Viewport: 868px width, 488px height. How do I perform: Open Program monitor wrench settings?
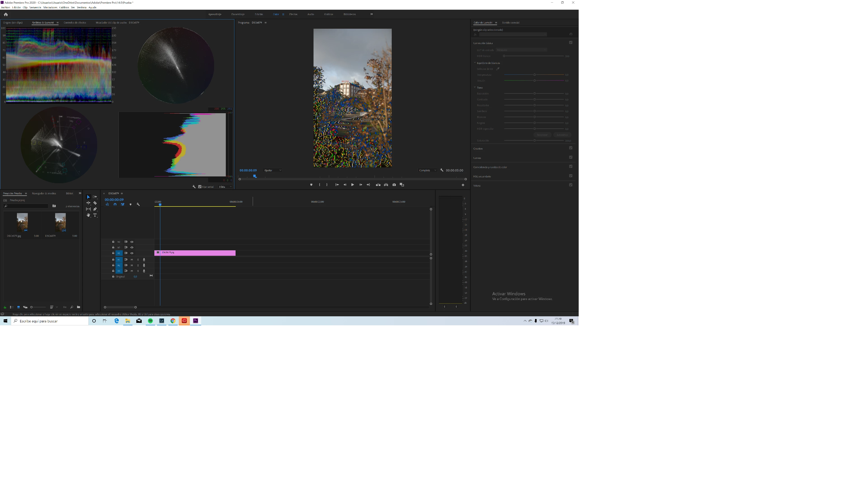coord(442,170)
